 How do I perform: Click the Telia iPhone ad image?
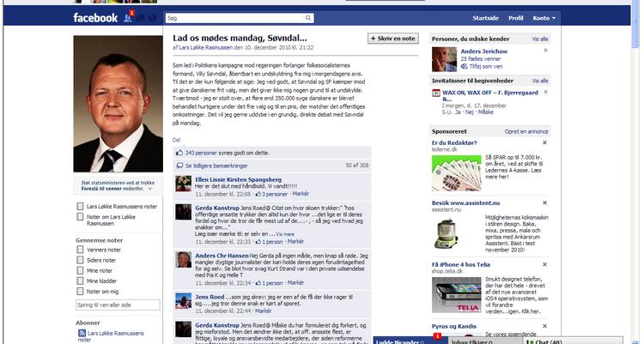click(x=456, y=295)
